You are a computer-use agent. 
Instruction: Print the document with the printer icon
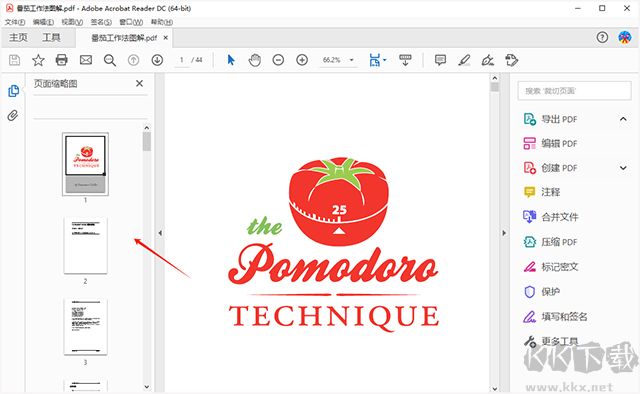(x=61, y=60)
